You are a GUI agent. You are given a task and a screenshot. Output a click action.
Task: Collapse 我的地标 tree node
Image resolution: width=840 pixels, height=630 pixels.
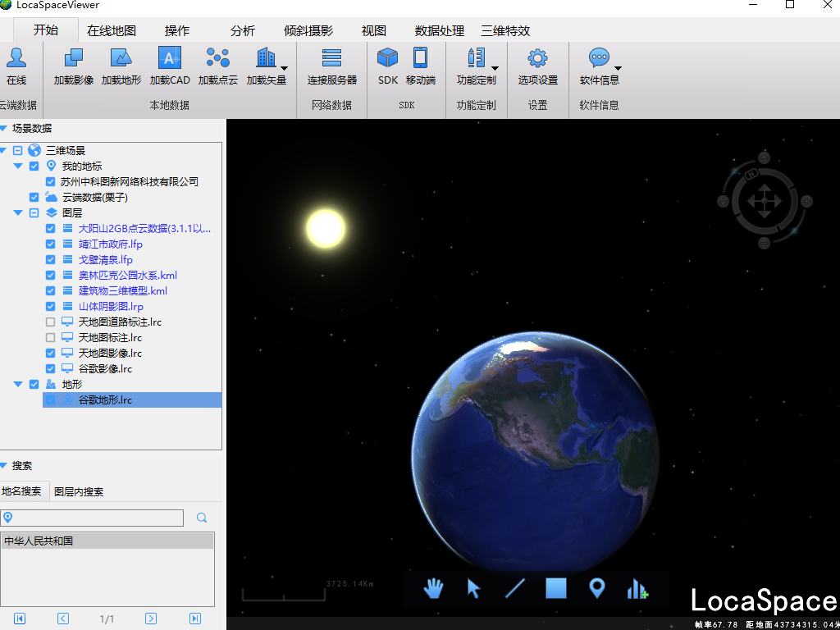(18, 166)
